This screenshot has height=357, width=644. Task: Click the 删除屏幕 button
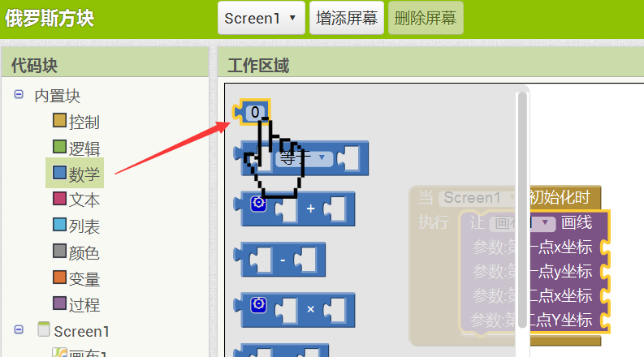tap(426, 18)
